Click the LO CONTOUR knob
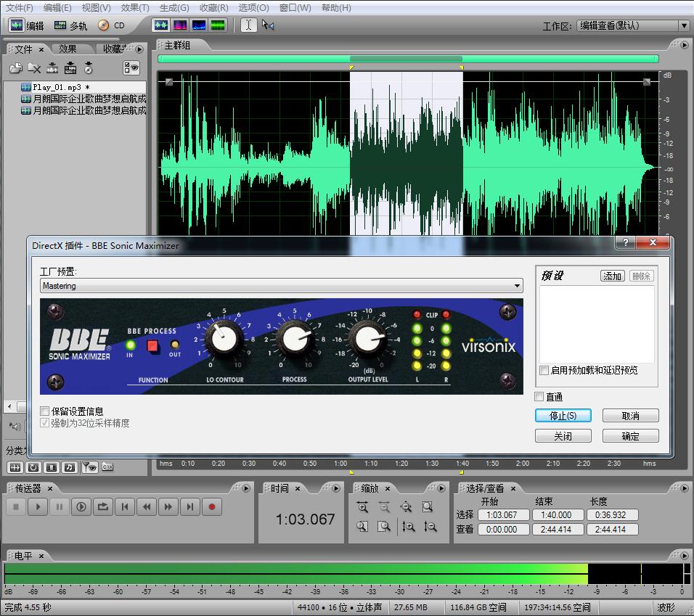 224,339
